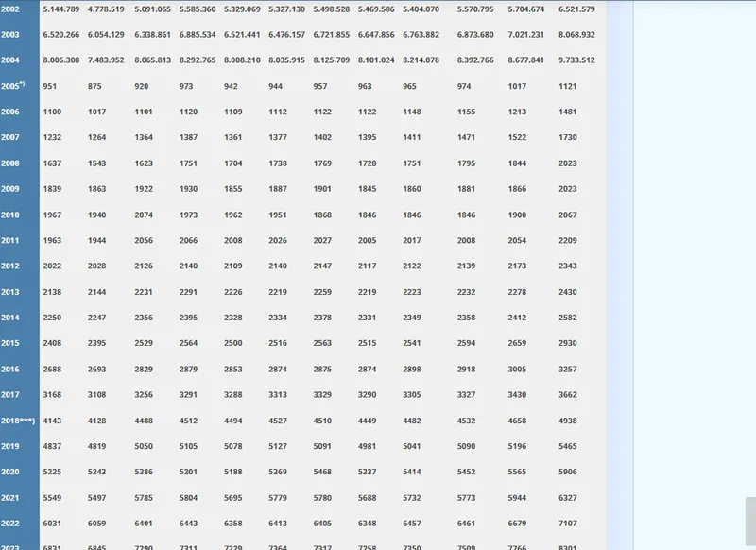Select cell 3662 in the 2017 row
756x550 pixels.
[x=567, y=394]
